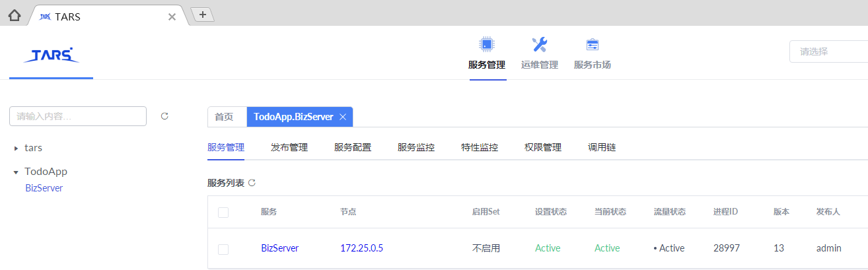Click the 节点 column header
This screenshot has height=270, width=868.
tap(348, 212)
